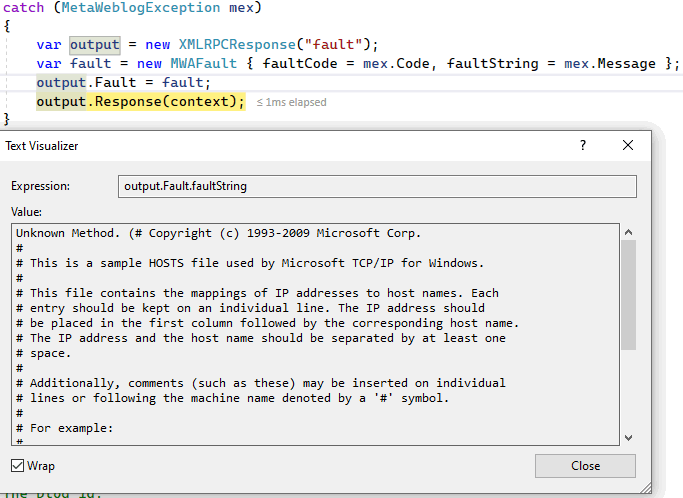Click the help question mark button
Image resolution: width=683 pixels, height=498 pixels.
click(x=583, y=145)
